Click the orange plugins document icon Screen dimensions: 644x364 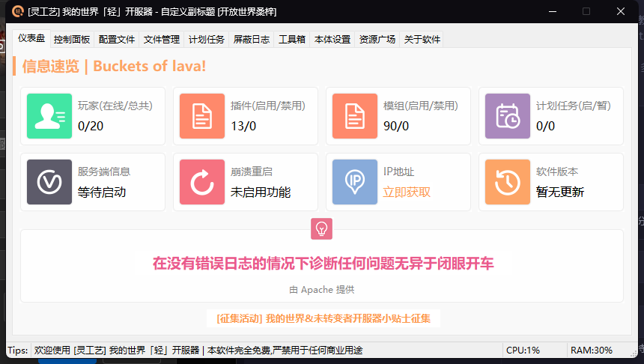(x=202, y=116)
